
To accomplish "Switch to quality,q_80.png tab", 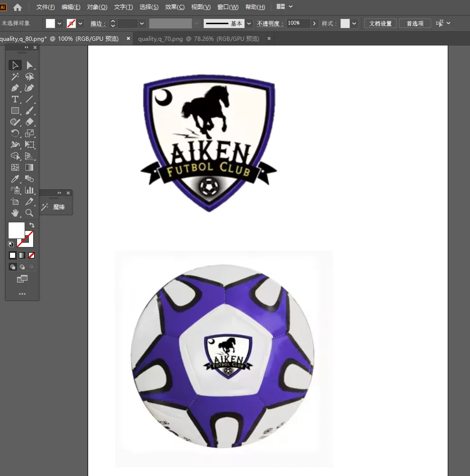I will pyautogui.click(x=59, y=39).
